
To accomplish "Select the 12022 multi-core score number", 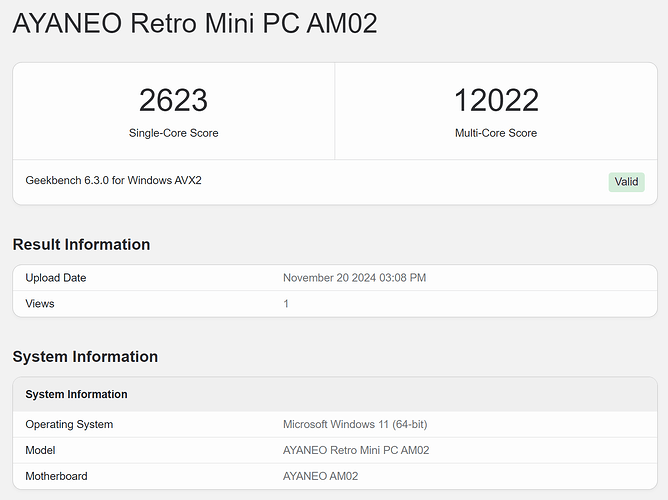I will [496, 100].
